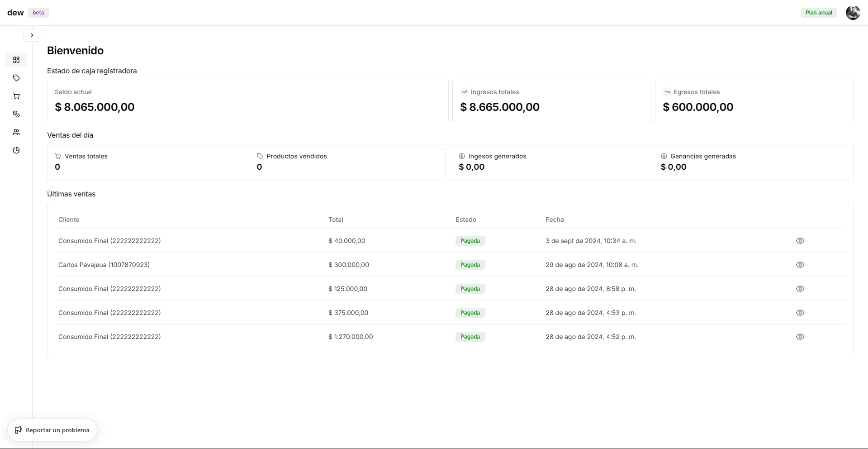
Task: Expand the sidebar with chevron button
Action: [32, 35]
